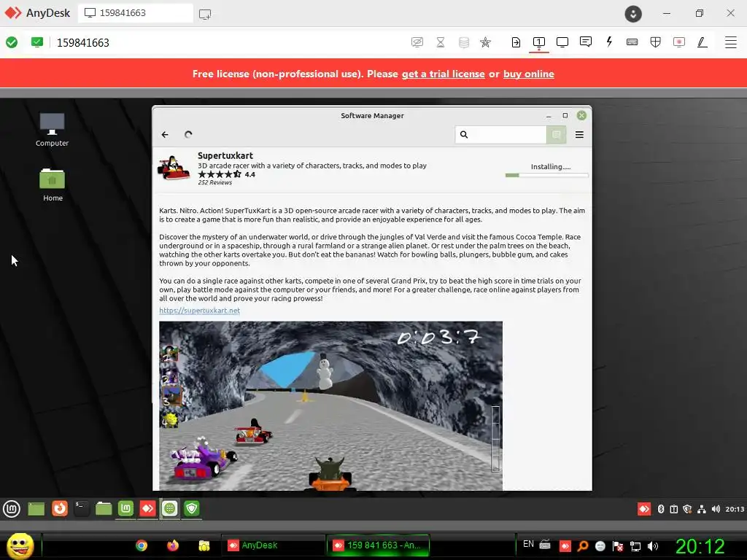This screenshot has width=747, height=560.
Task: Switch to AnyDesk taskbar window
Action: (273, 545)
